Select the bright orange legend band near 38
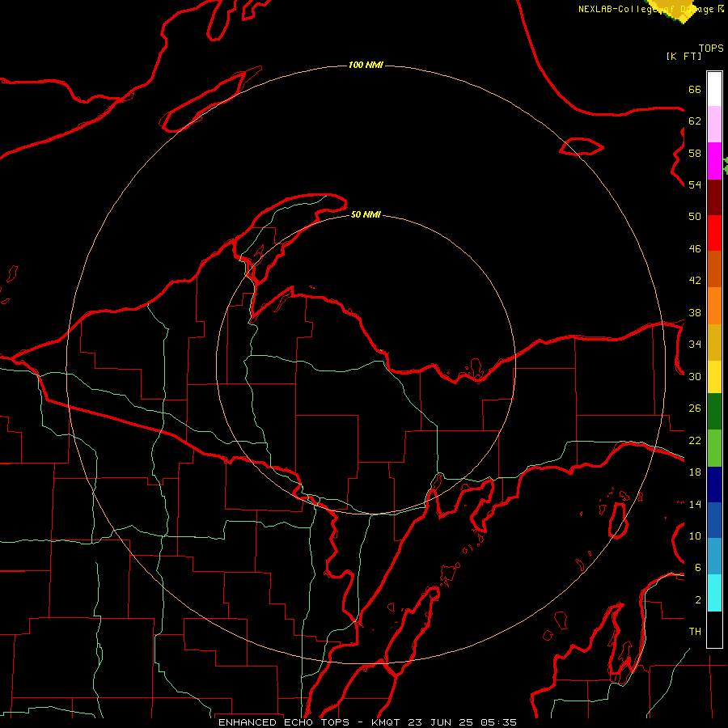The height and width of the screenshot is (728, 728). (714, 306)
